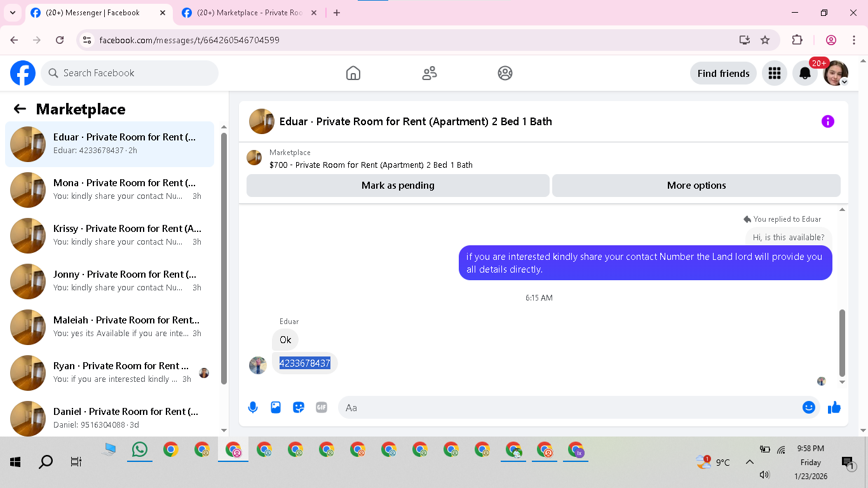Open WhatsApp from the taskbar

[140, 450]
